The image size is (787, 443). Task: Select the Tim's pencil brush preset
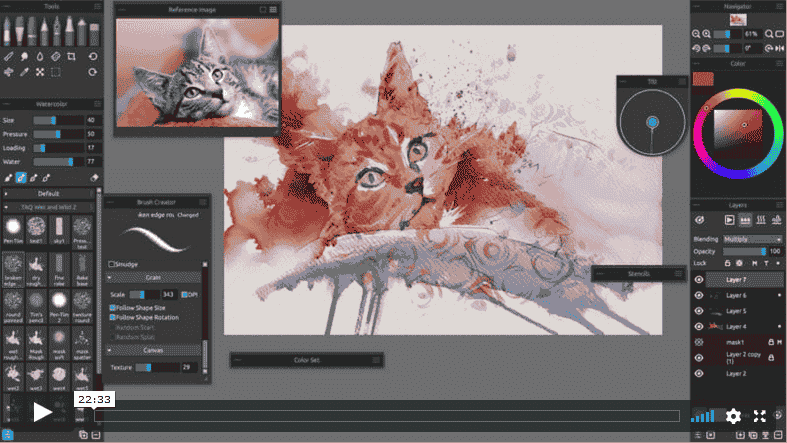click(x=36, y=308)
